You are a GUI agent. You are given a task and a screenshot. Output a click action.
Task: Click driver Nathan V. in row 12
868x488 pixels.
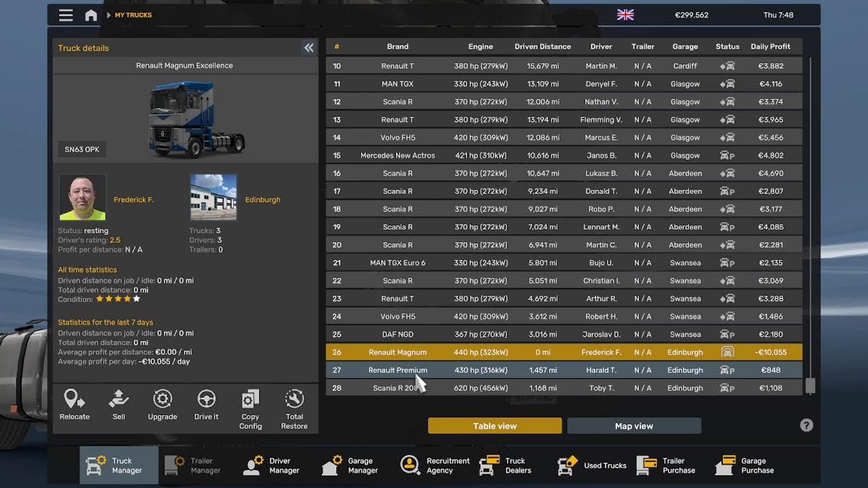pos(601,102)
